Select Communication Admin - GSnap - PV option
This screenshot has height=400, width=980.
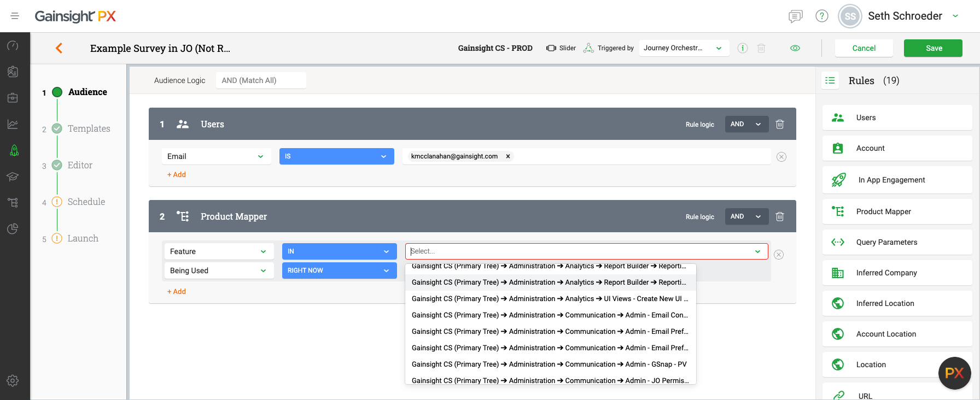(551, 364)
